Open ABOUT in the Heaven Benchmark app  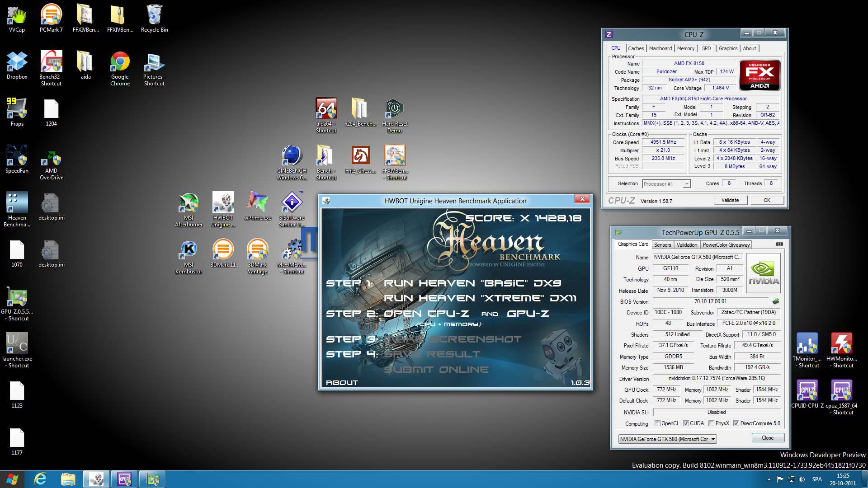click(342, 382)
